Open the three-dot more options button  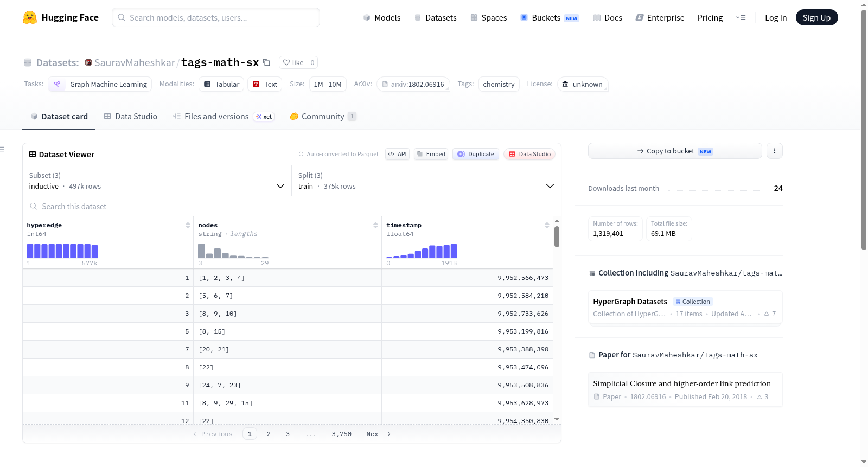pyautogui.click(x=775, y=151)
